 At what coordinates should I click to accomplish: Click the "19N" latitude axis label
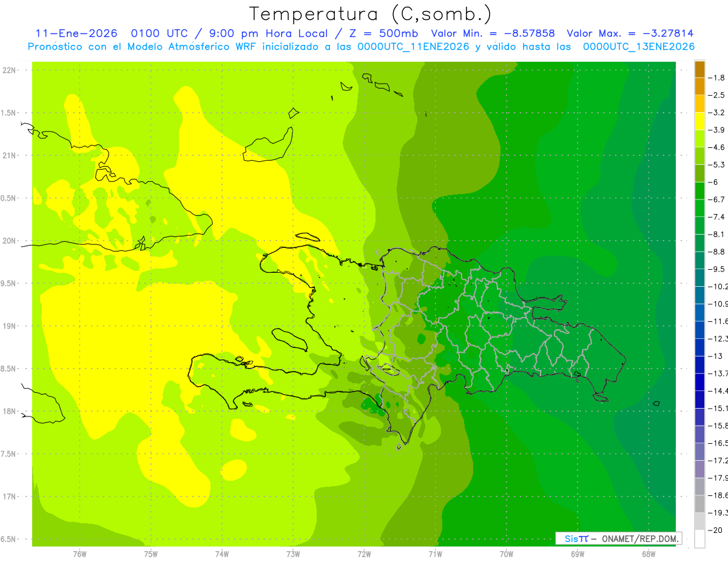click(8, 326)
